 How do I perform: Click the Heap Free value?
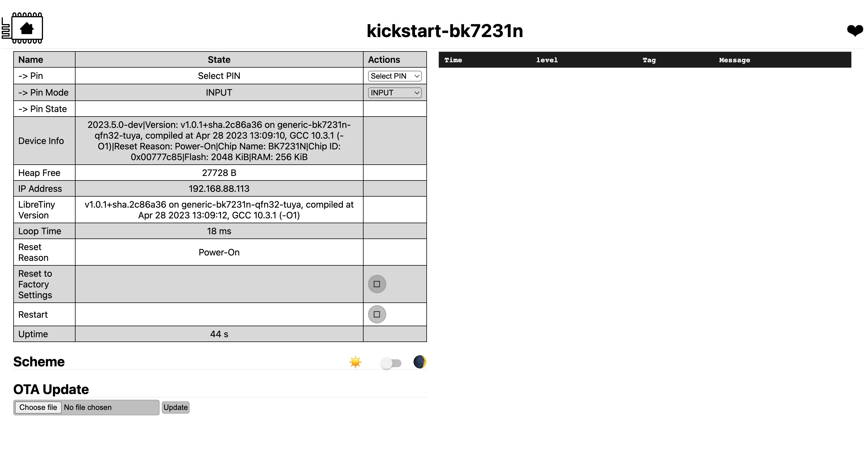[219, 173]
